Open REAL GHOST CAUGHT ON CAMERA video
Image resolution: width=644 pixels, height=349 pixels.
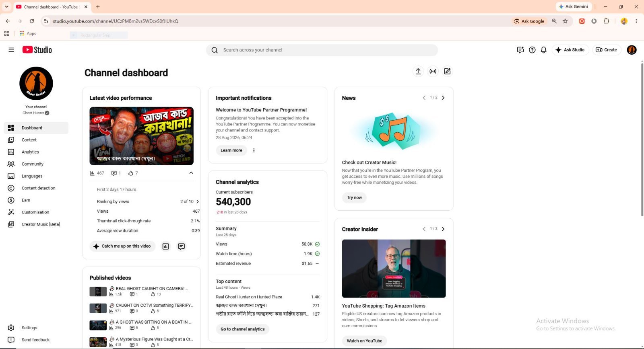pyautogui.click(x=152, y=289)
